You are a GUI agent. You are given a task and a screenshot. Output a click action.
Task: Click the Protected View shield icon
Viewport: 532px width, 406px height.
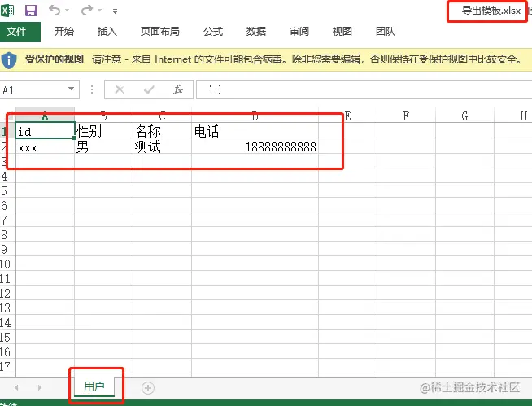click(9, 60)
